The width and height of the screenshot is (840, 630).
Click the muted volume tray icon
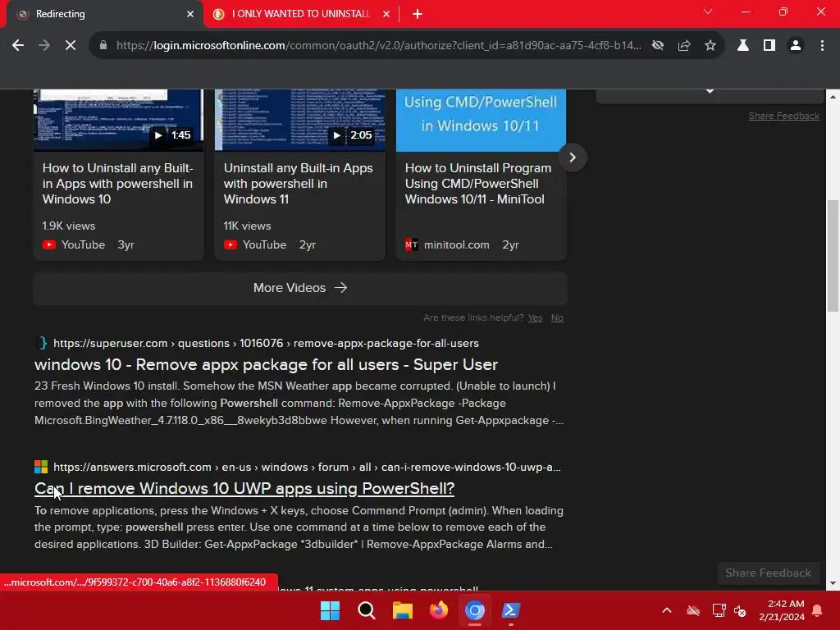coord(741,610)
